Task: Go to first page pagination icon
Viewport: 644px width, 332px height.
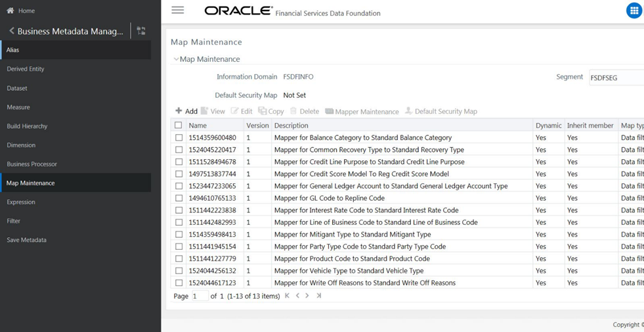Action: [x=287, y=296]
